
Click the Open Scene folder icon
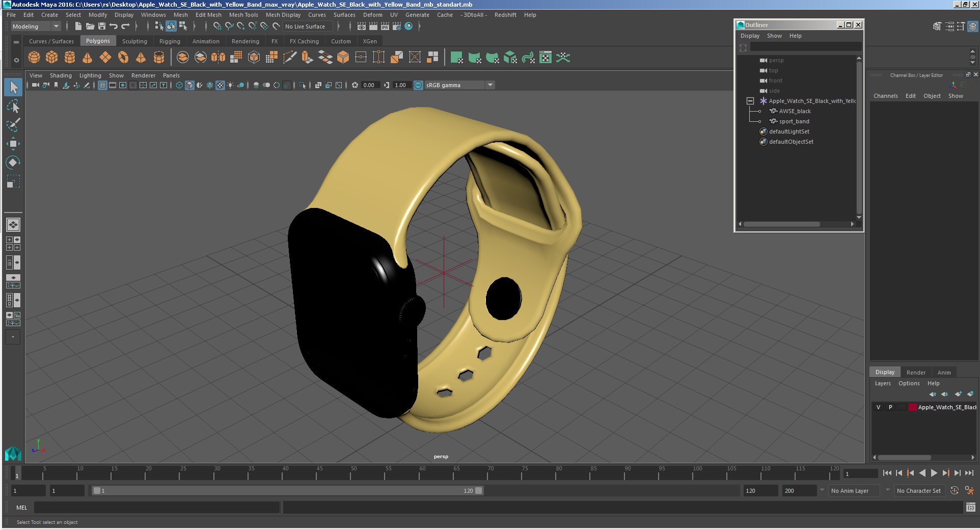90,26
